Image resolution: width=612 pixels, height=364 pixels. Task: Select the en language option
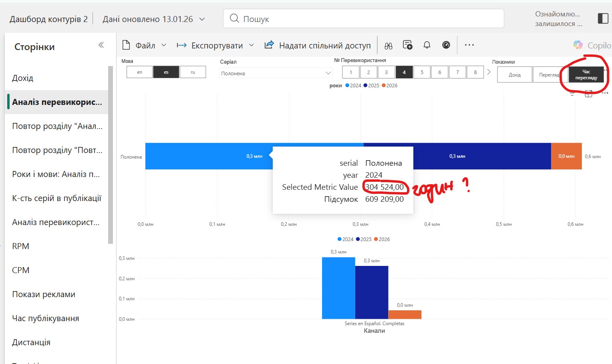pyautogui.click(x=139, y=72)
